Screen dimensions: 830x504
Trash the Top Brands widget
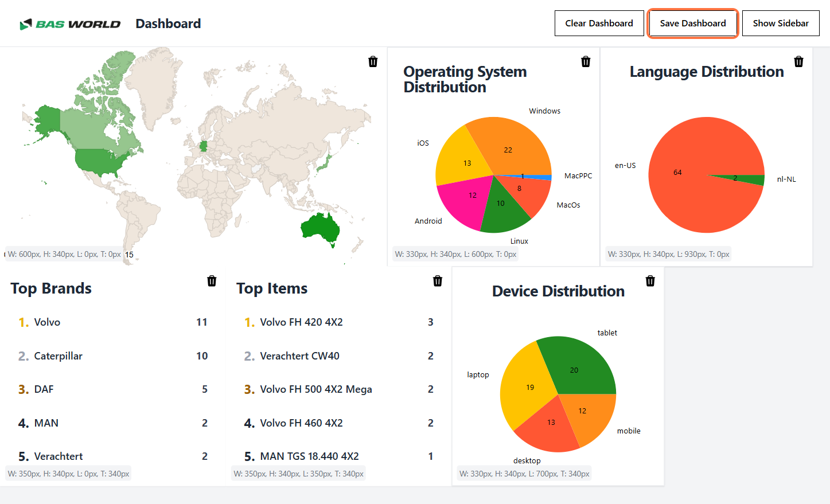[x=212, y=281]
